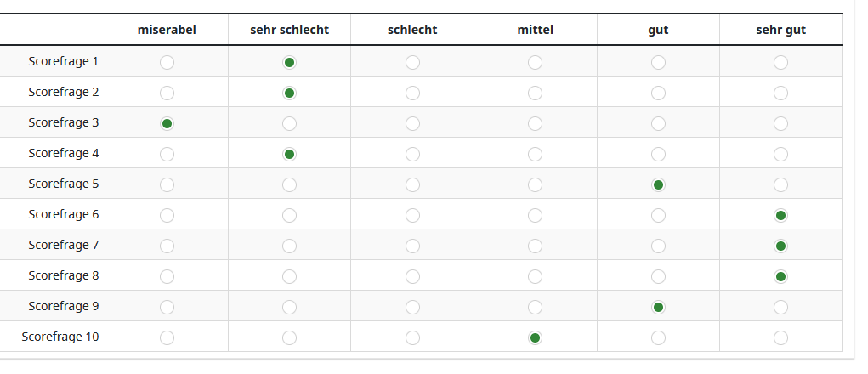
Task: Choose 'sehr gut' for Scorefrage 1
Action: (780, 62)
